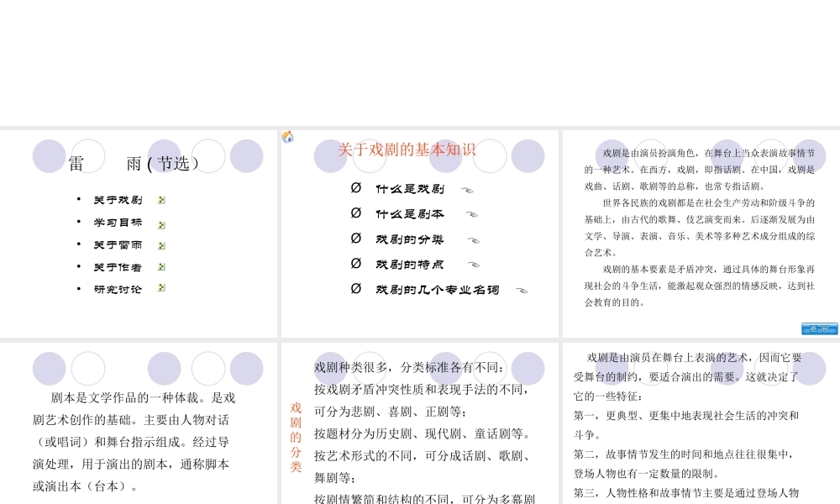840x504 pixels.
Task: Click the hand pointer icon next to 什么是戏剧
Action: pos(467,190)
